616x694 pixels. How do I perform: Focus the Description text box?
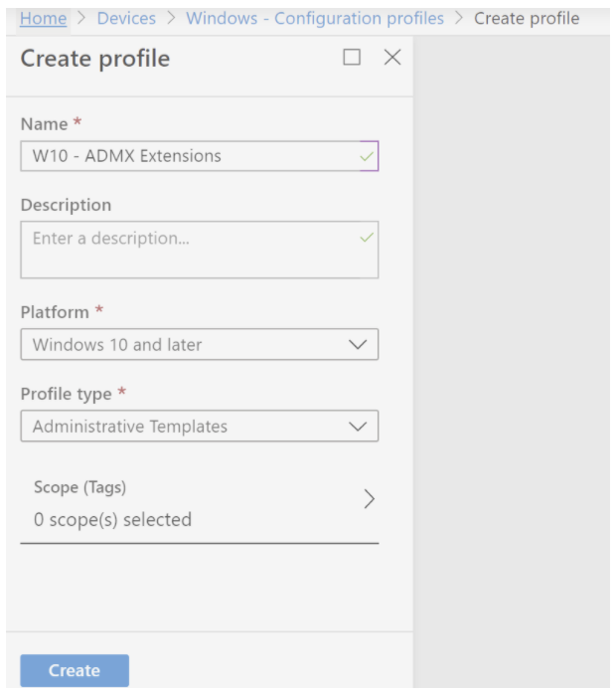click(x=189, y=250)
